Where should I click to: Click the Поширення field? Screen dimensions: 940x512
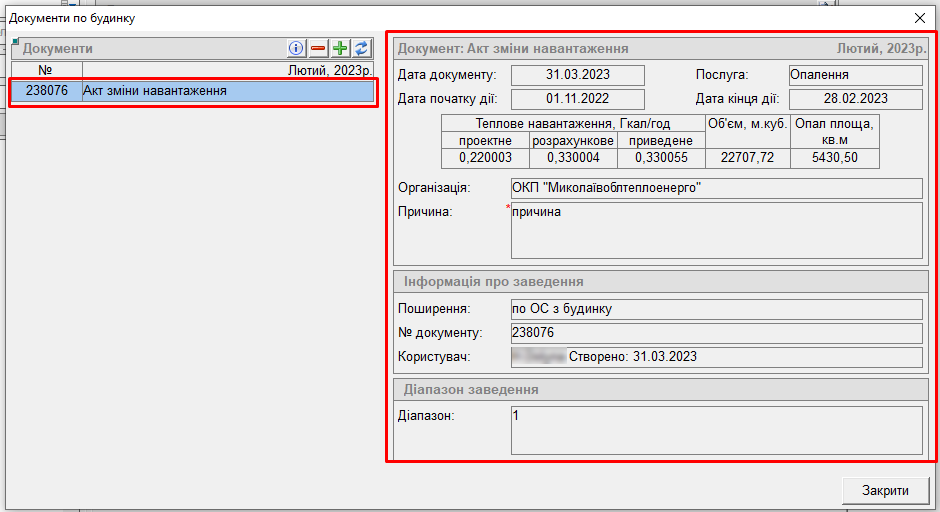[x=715, y=309]
